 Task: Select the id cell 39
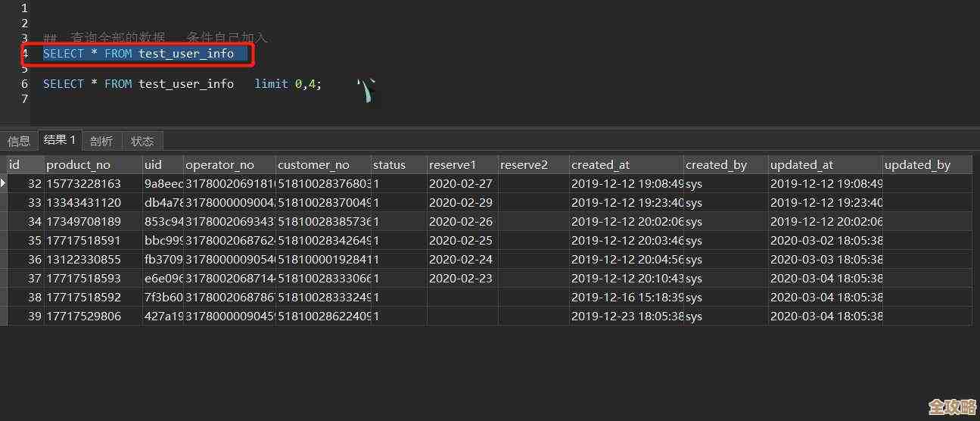25,317
